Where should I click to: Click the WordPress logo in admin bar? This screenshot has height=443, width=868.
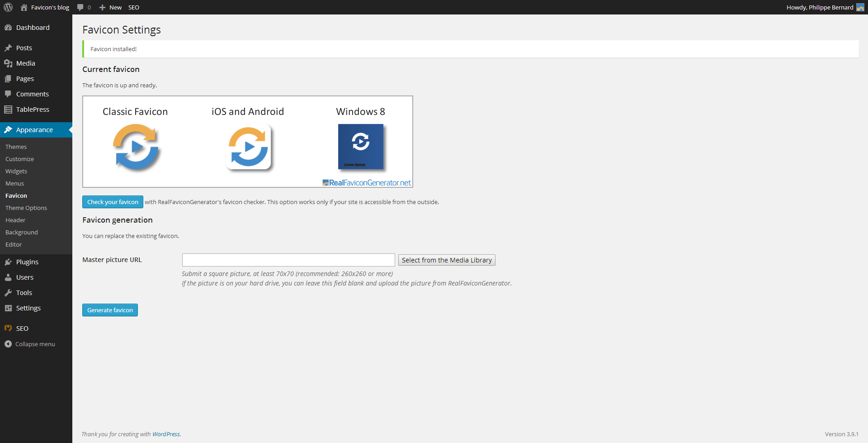click(8, 7)
